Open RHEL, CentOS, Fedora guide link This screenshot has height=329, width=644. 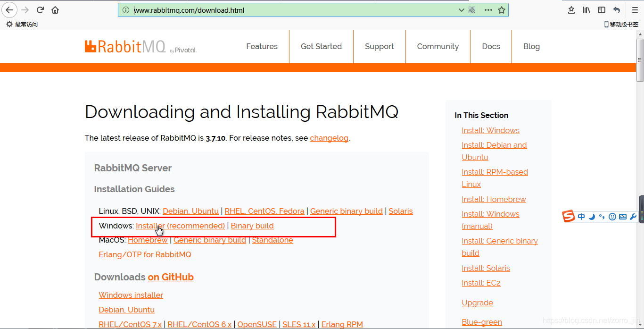pos(264,211)
